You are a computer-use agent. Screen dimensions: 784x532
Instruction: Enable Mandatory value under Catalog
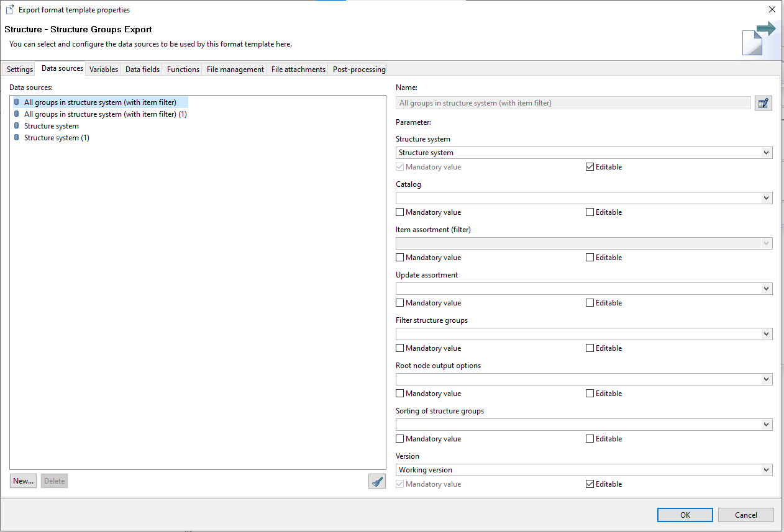(399, 212)
